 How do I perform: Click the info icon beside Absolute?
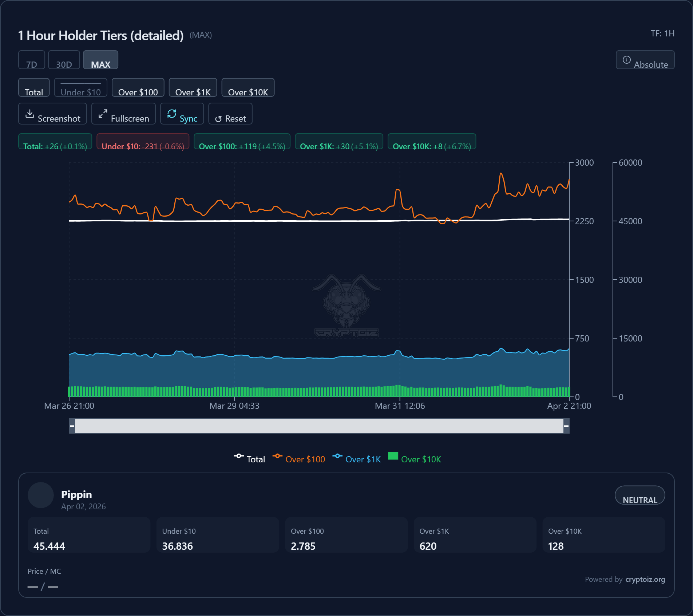pos(627,60)
